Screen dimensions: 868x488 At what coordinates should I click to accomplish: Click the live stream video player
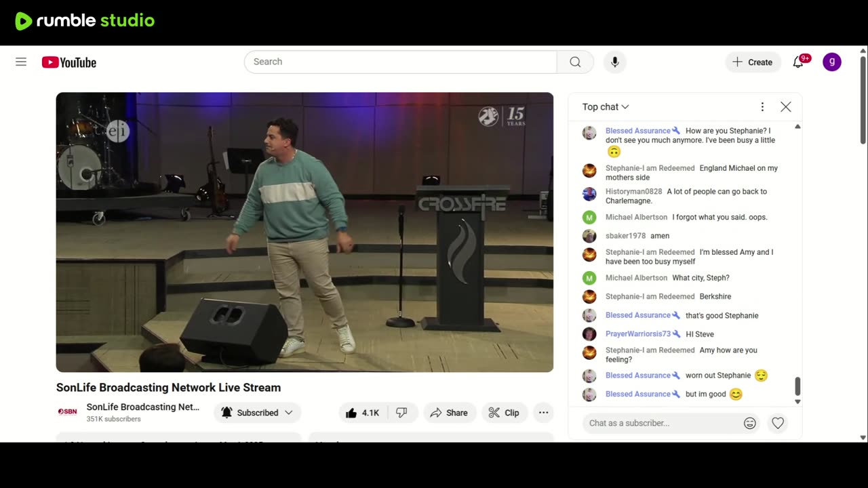304,232
